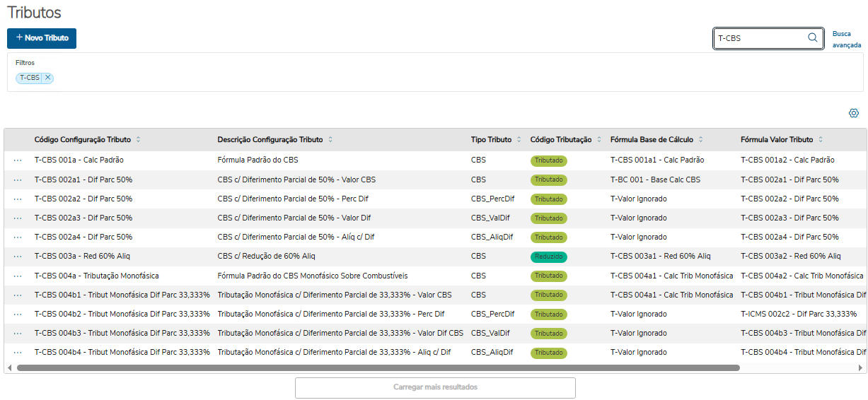The height and width of the screenshot is (400, 868).
Task: Open row actions for T-CBS 002a4
Action: [x=18, y=237]
